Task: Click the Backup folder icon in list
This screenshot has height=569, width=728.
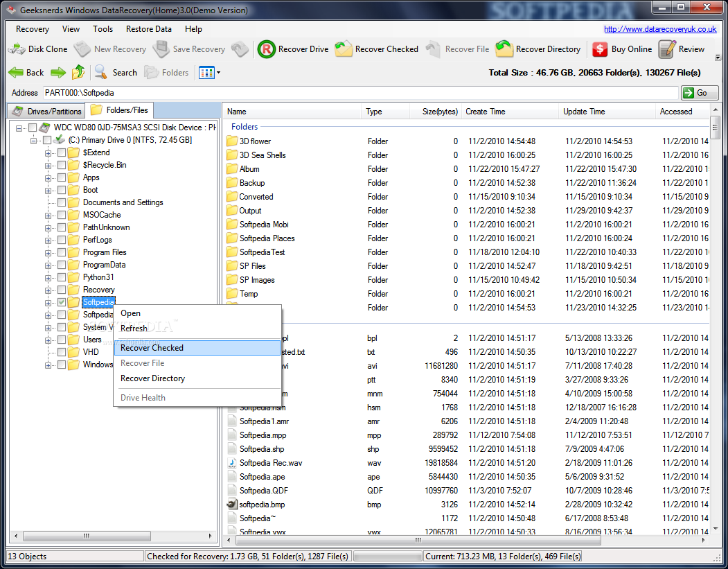Action: click(x=231, y=182)
